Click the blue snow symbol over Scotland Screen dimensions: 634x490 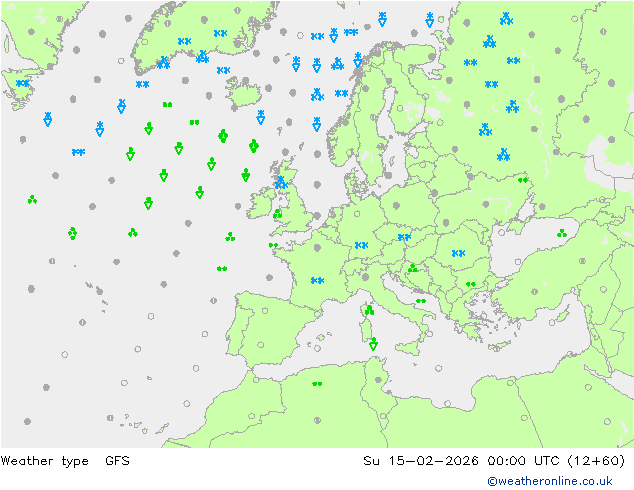281,183
